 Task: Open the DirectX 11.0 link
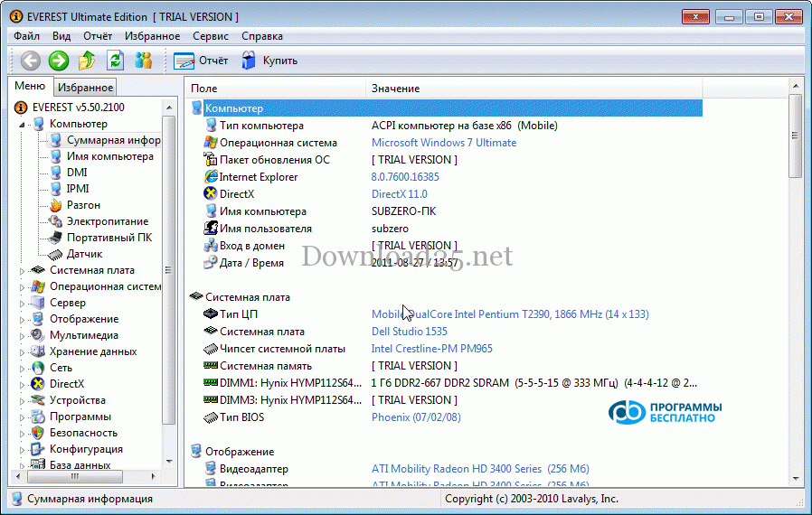coord(400,194)
